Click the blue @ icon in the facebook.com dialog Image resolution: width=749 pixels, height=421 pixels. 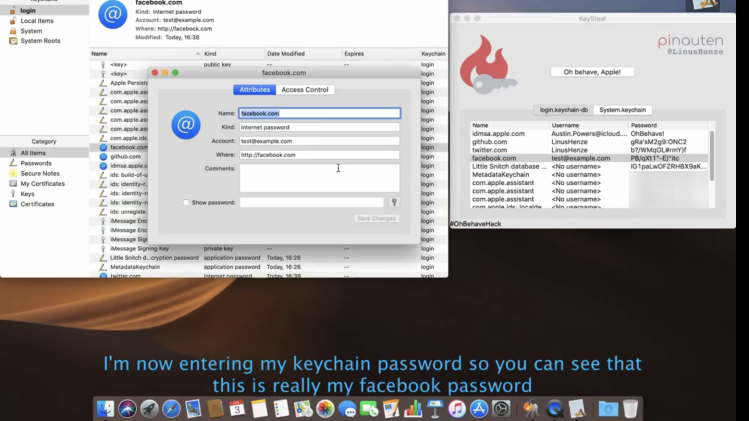pyautogui.click(x=186, y=125)
